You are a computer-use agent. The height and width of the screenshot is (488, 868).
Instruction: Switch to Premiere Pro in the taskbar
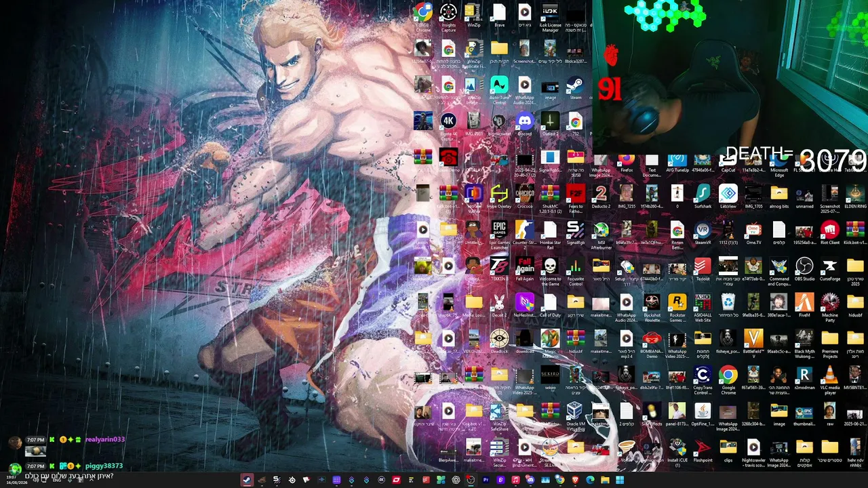click(x=486, y=480)
